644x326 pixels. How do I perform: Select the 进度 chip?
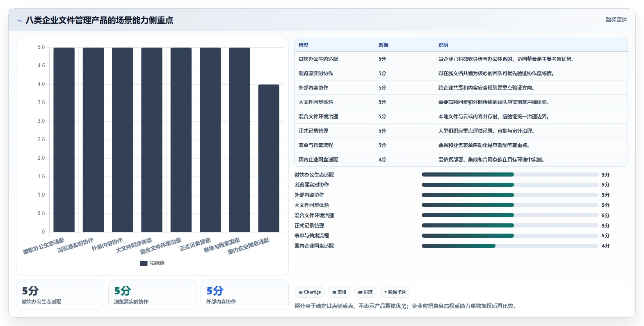tap(365, 292)
